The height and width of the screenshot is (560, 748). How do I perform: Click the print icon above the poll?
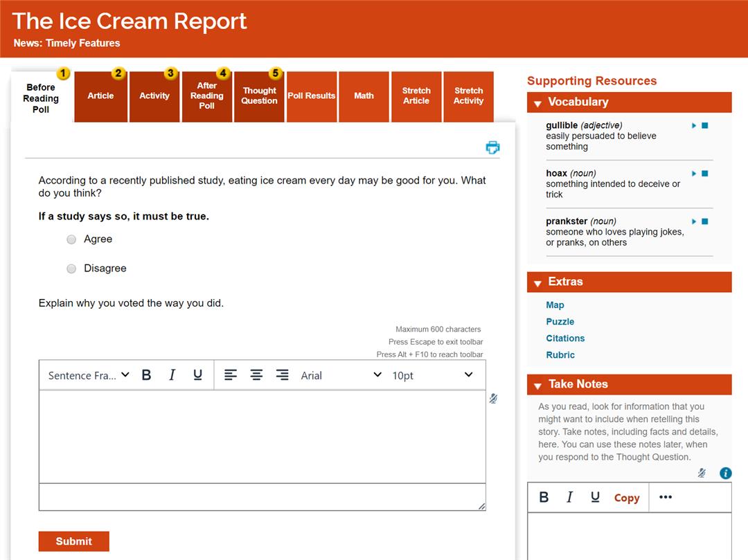492,147
